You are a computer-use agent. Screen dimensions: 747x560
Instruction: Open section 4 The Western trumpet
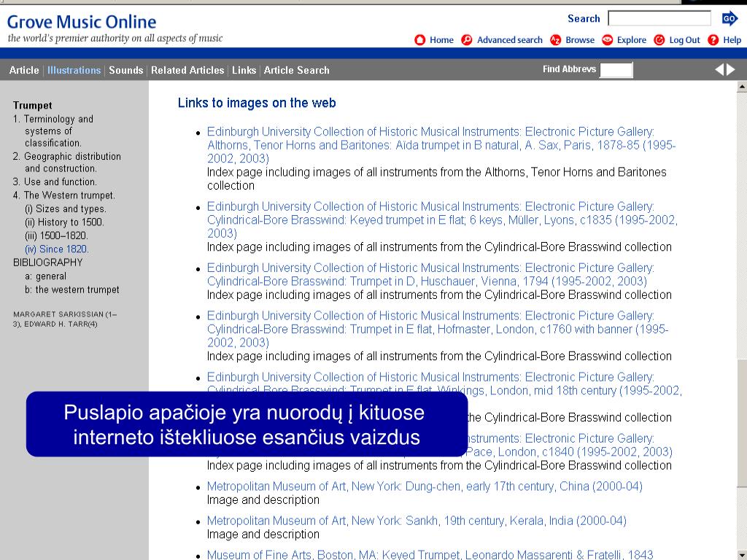64,195
